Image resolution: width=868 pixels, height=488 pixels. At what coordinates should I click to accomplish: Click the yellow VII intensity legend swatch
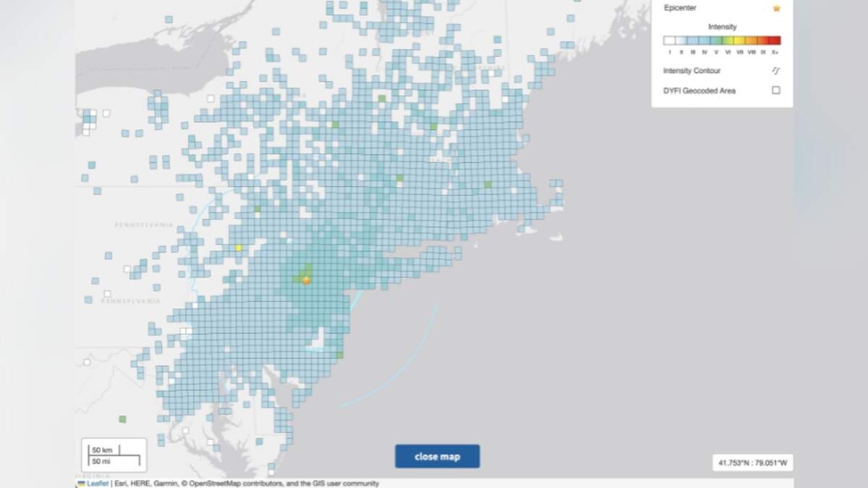[x=739, y=41]
